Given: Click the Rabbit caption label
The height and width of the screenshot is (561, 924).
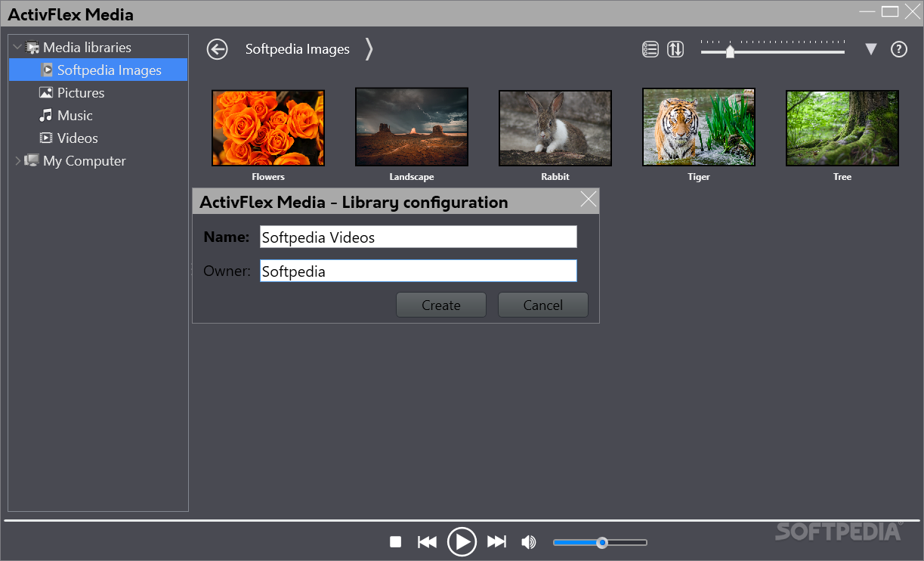Looking at the screenshot, I should pos(555,177).
